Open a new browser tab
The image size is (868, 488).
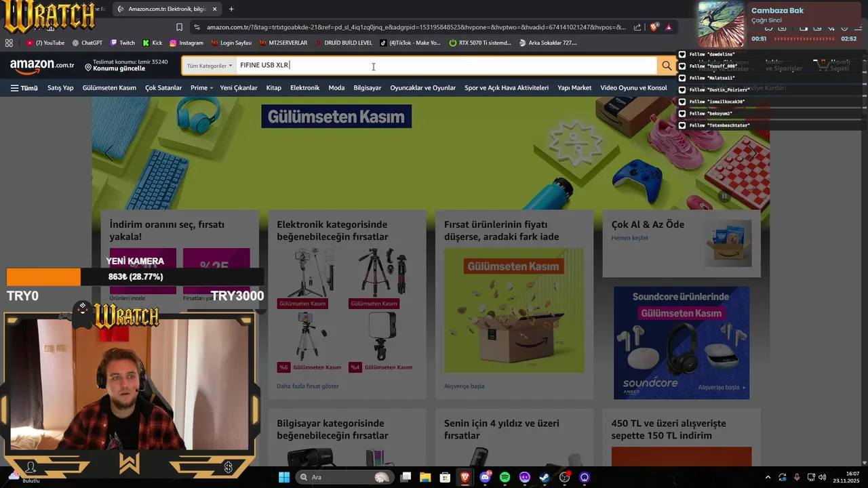click(x=231, y=9)
